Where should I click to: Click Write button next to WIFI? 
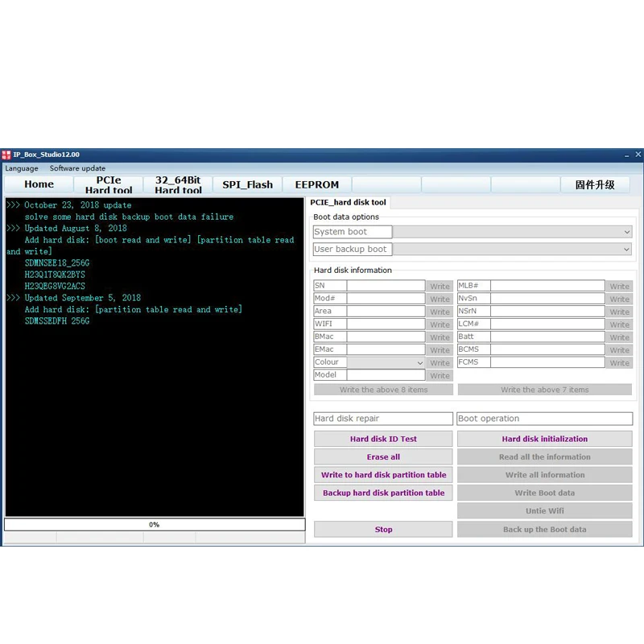pyautogui.click(x=440, y=325)
